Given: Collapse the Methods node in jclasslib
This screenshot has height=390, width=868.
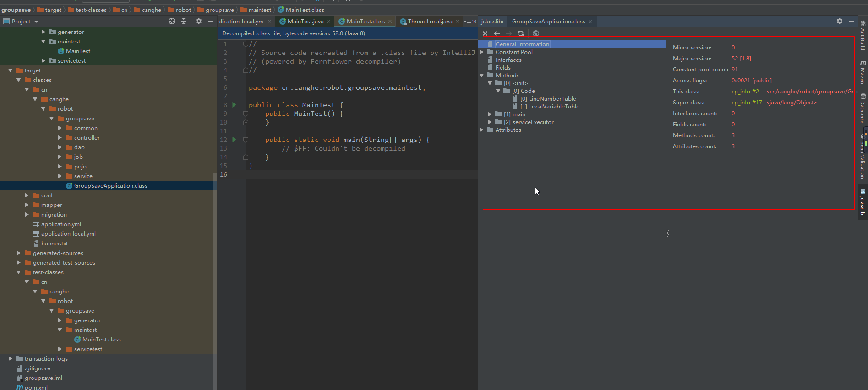Looking at the screenshot, I should (x=481, y=76).
